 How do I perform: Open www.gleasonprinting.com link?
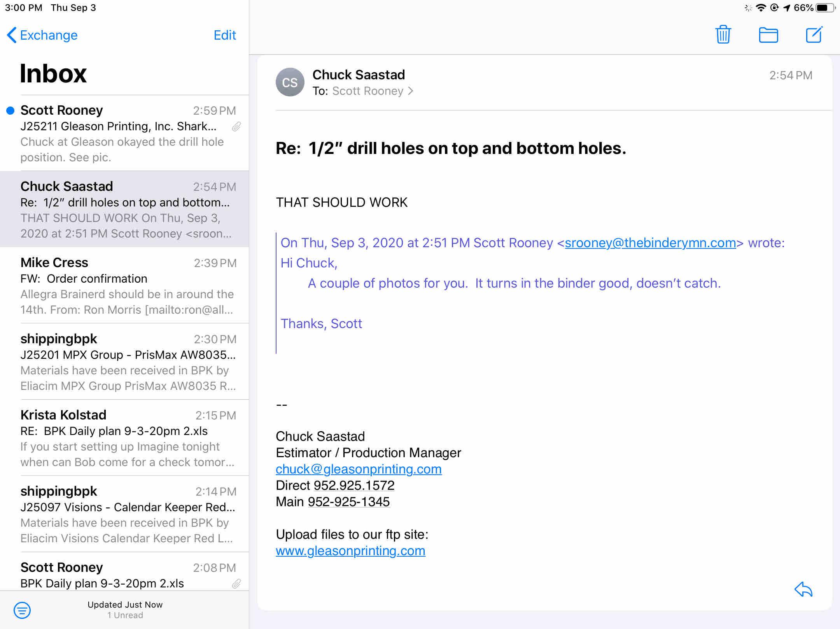350,551
